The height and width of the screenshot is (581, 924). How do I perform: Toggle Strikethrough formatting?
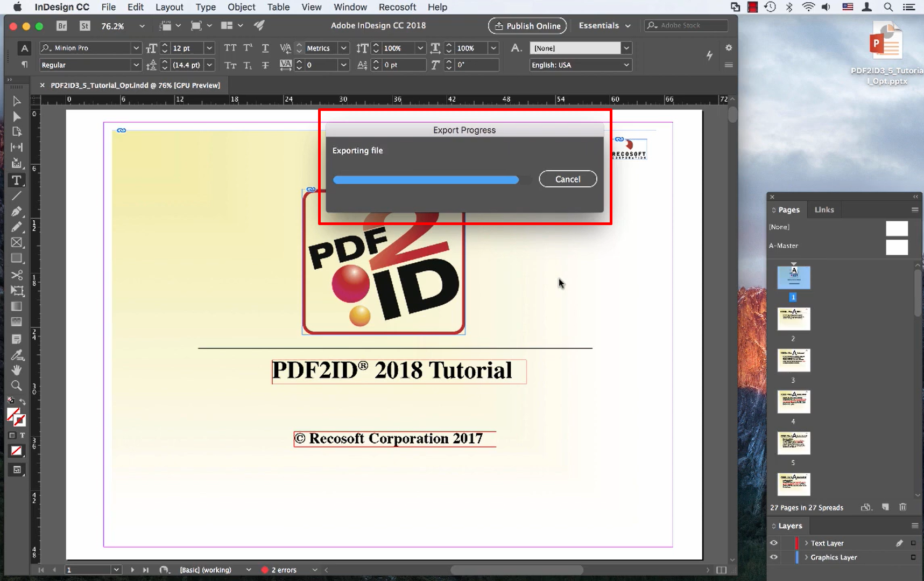[x=265, y=65]
